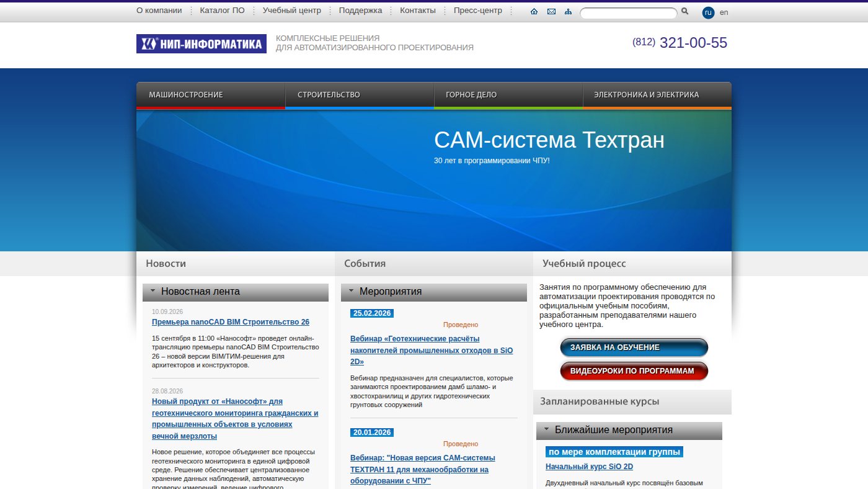Click the 25.02.2026 event date badge
The height and width of the screenshot is (489, 868).
372,313
